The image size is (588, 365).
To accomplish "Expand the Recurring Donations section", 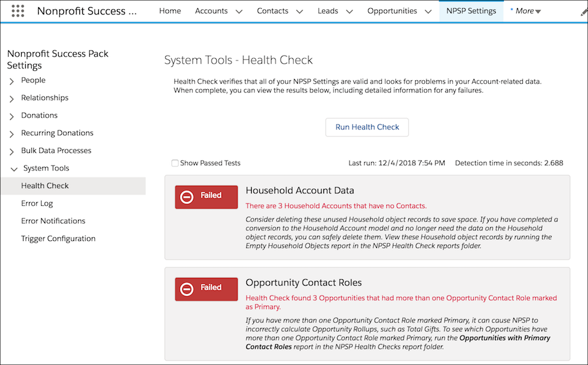I will [x=12, y=134].
